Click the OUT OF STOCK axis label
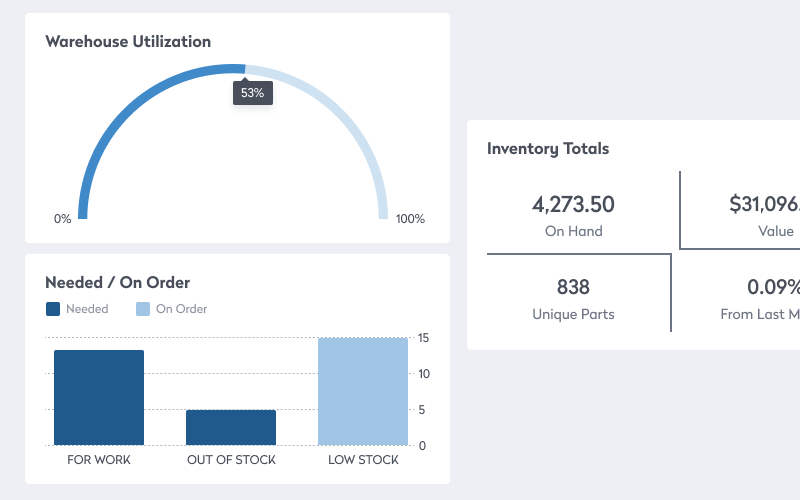 (231, 460)
